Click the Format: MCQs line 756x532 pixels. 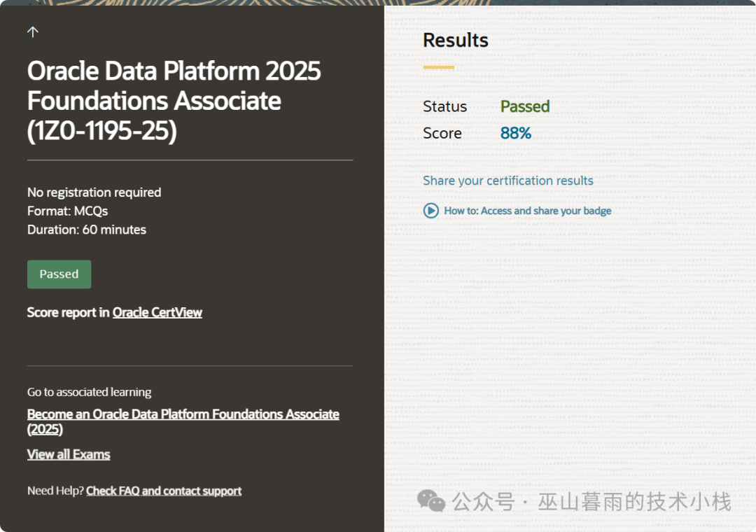tap(67, 211)
